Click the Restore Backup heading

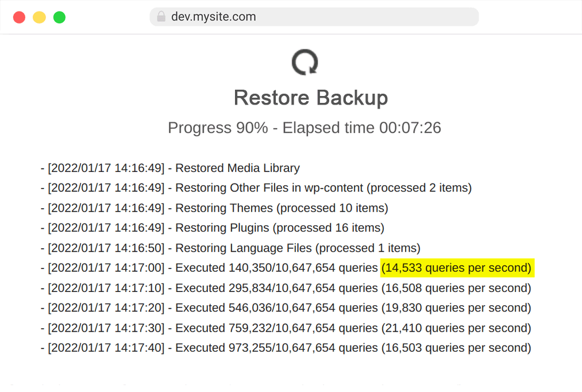click(311, 98)
